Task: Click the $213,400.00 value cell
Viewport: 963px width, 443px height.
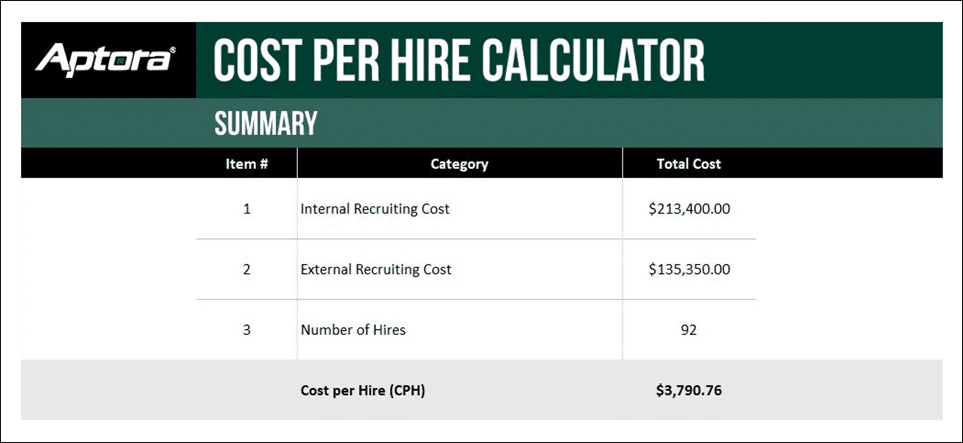Action: [689, 209]
